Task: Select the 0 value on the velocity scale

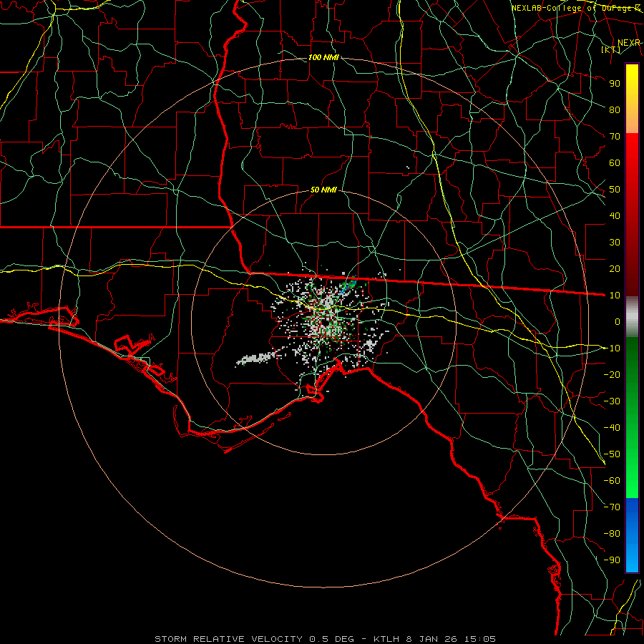Action: [618, 321]
